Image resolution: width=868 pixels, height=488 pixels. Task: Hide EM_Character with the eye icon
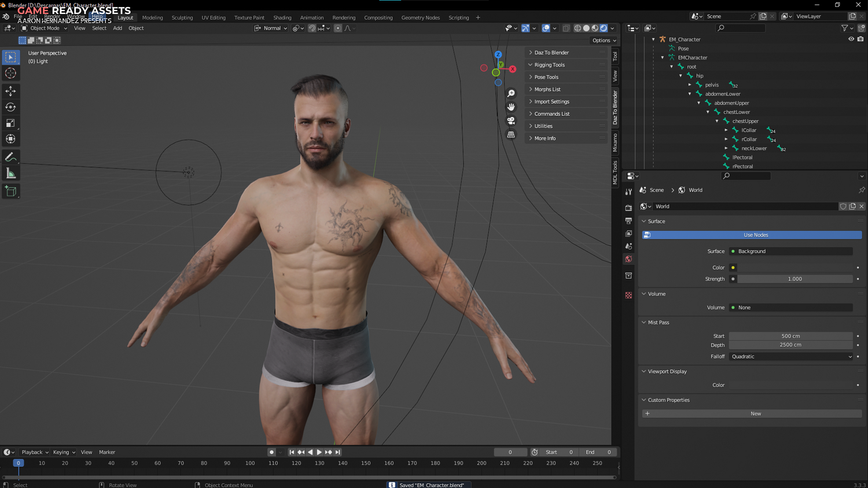(851, 39)
